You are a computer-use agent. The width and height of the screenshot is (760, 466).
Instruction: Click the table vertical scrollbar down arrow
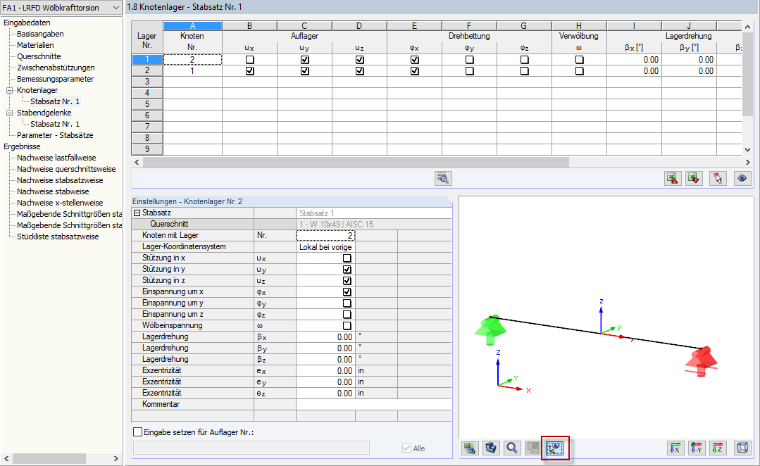click(x=747, y=150)
